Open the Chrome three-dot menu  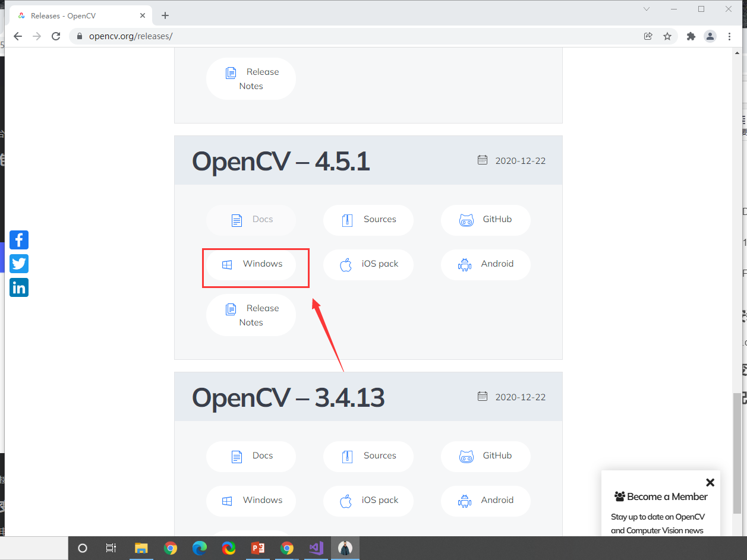pyautogui.click(x=730, y=36)
